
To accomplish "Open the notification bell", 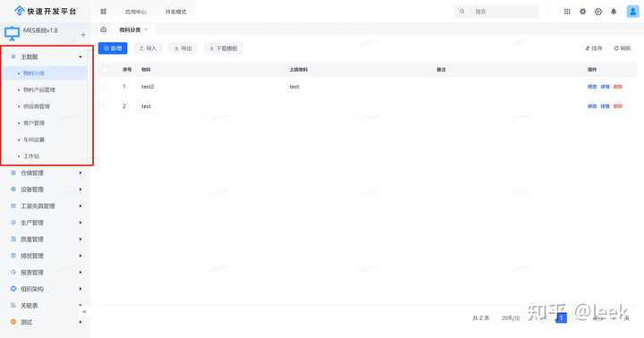I will (x=614, y=12).
